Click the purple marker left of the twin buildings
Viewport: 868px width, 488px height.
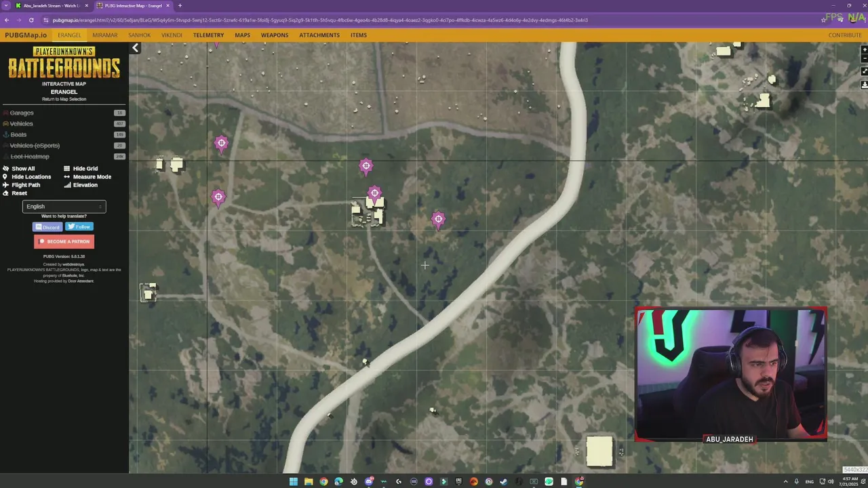221,143
